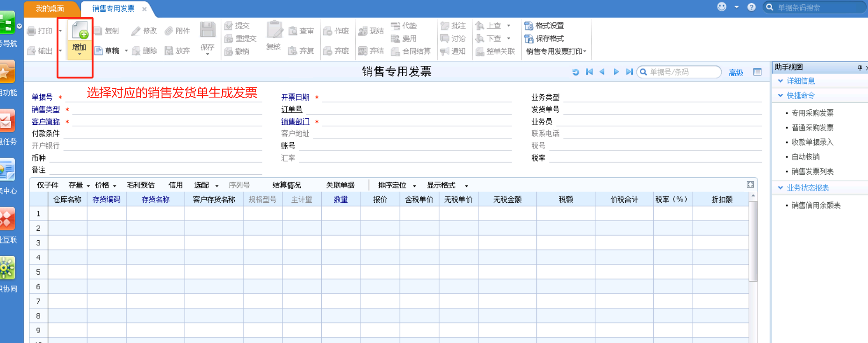
Task: Open 销售信用余额表 report
Action: tap(816, 206)
